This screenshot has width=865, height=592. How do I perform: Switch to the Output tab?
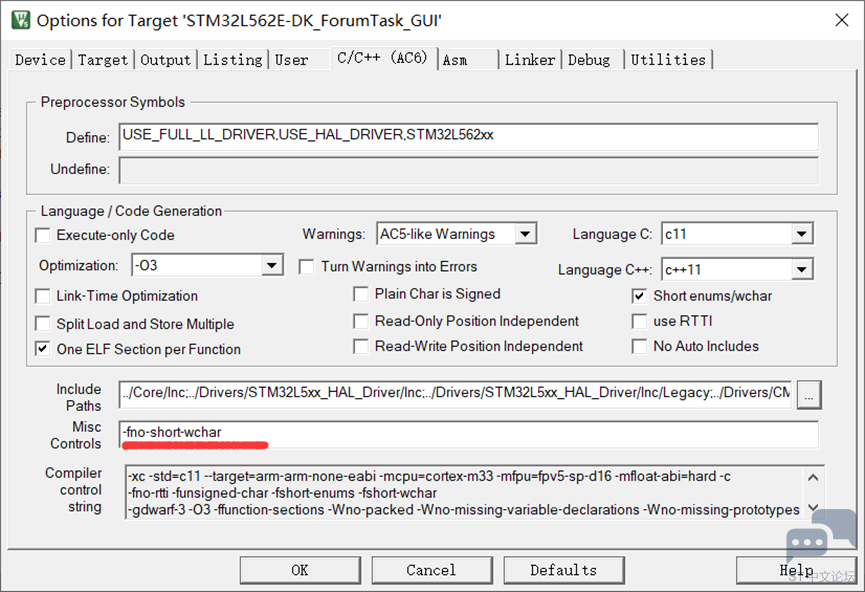[165, 60]
